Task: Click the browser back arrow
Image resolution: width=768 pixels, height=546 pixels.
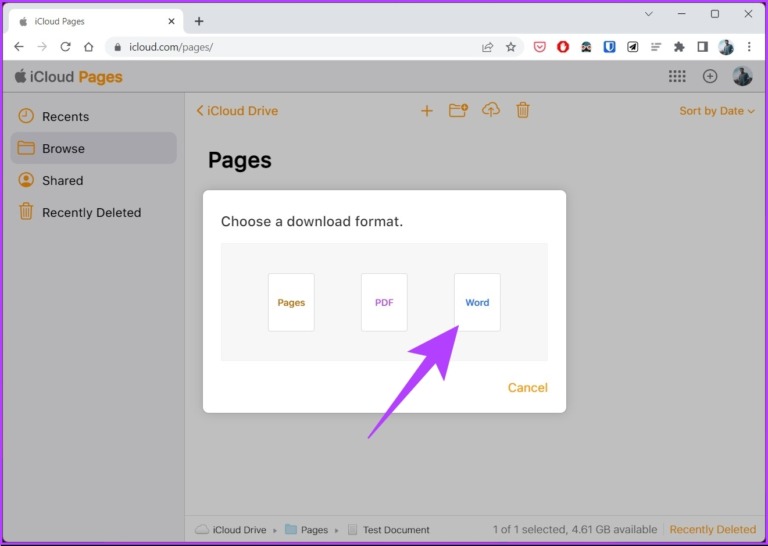Action: pyautogui.click(x=19, y=47)
